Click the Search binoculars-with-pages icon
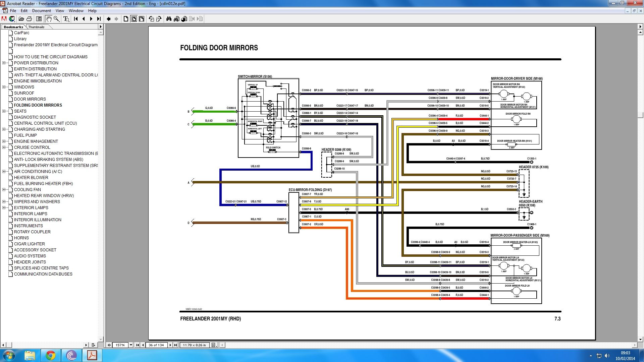Image resolution: width=644 pixels, height=362 pixels. pyautogui.click(x=176, y=19)
